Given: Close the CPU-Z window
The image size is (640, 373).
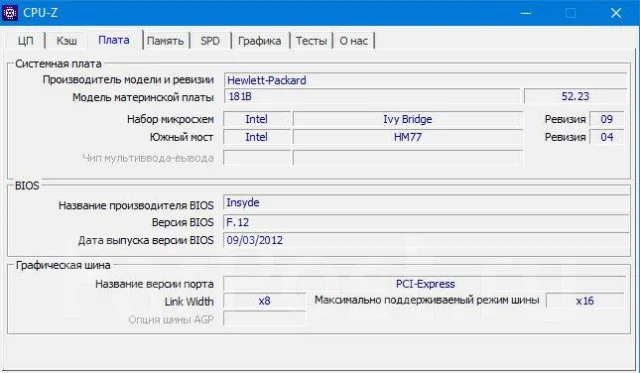Looking at the screenshot, I should [x=616, y=13].
